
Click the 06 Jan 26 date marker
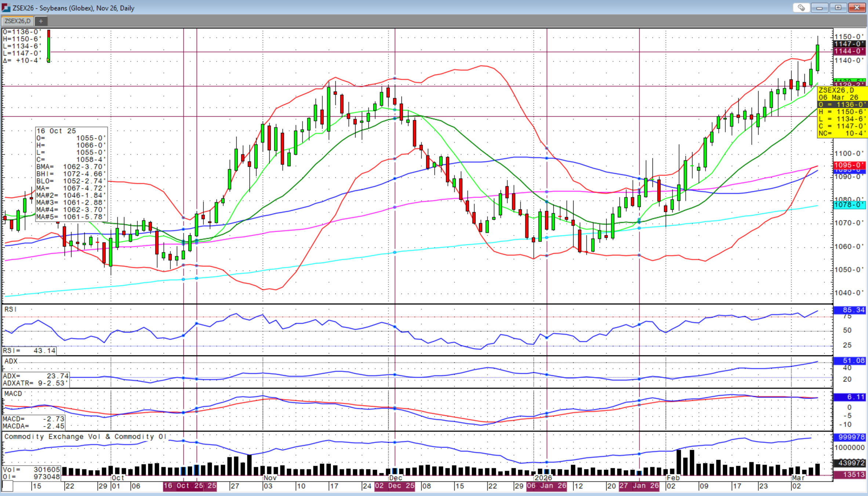(546, 486)
